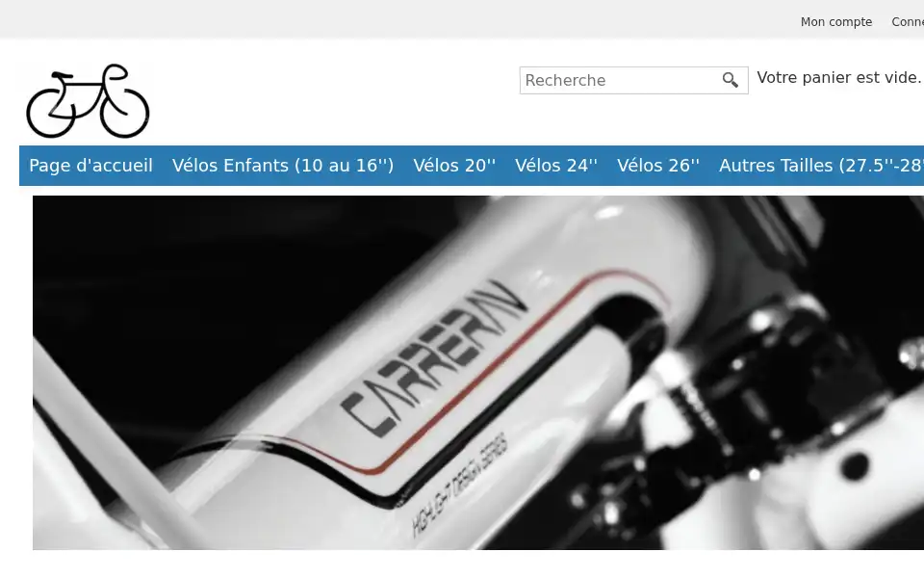Open Vélos Enfants (10 au 16'') category
The width and height of the screenshot is (924, 578).
tap(283, 165)
